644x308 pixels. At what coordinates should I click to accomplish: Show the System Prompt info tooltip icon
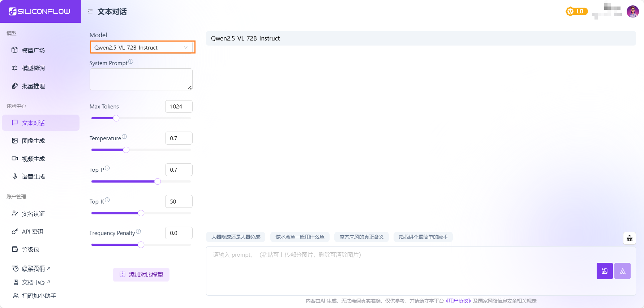pyautogui.click(x=131, y=61)
